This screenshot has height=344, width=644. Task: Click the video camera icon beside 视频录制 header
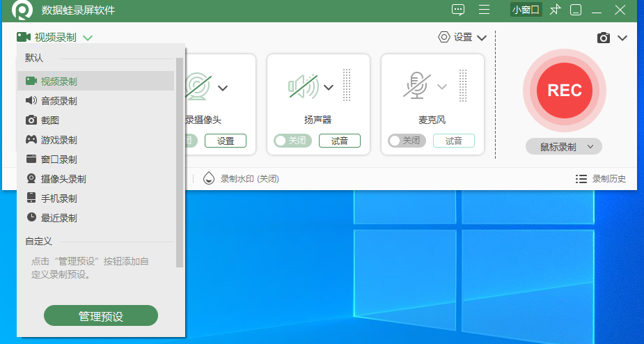(x=24, y=37)
